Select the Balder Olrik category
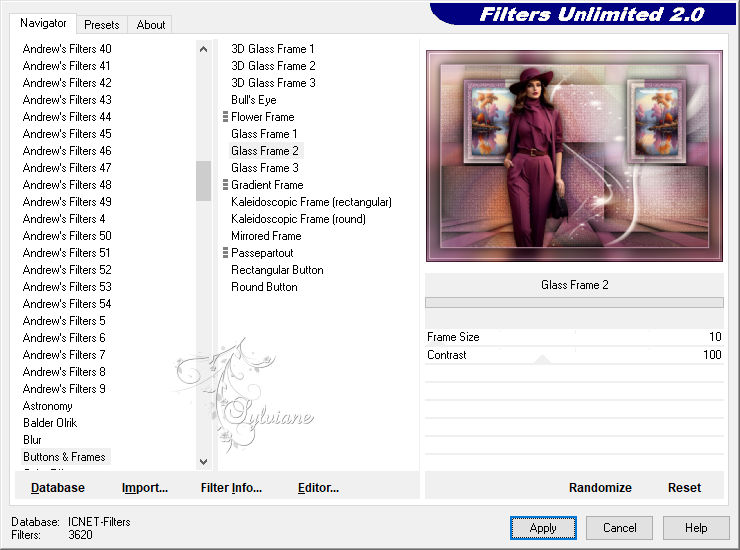 (50, 423)
